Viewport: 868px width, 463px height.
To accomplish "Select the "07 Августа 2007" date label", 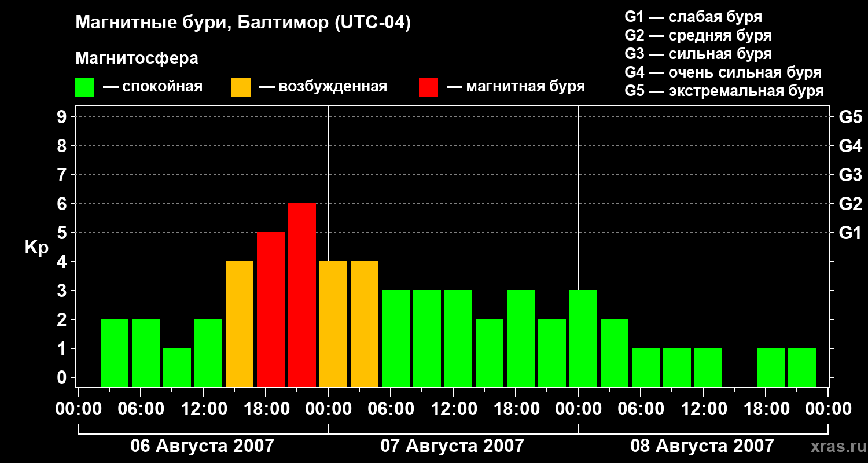I will coord(452,446).
